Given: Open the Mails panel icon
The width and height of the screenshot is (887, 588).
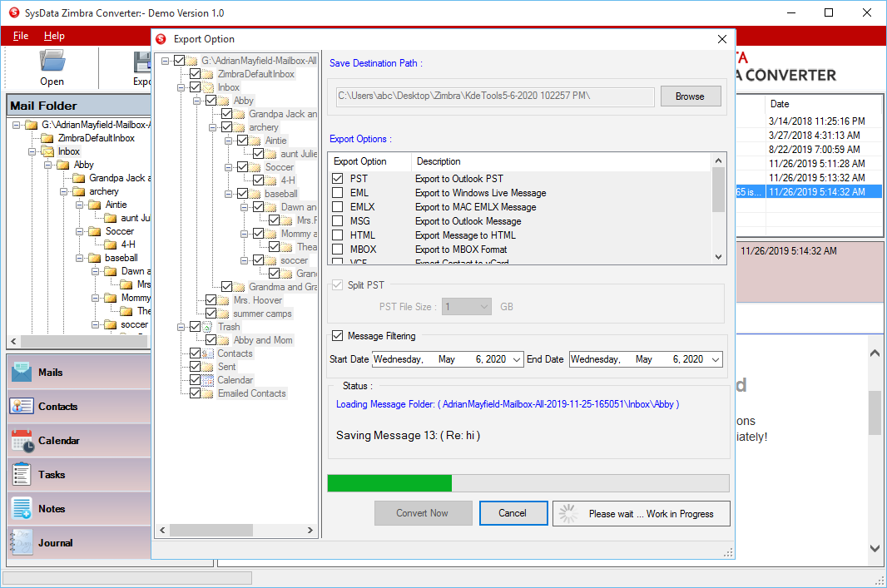Looking at the screenshot, I should 22,372.
